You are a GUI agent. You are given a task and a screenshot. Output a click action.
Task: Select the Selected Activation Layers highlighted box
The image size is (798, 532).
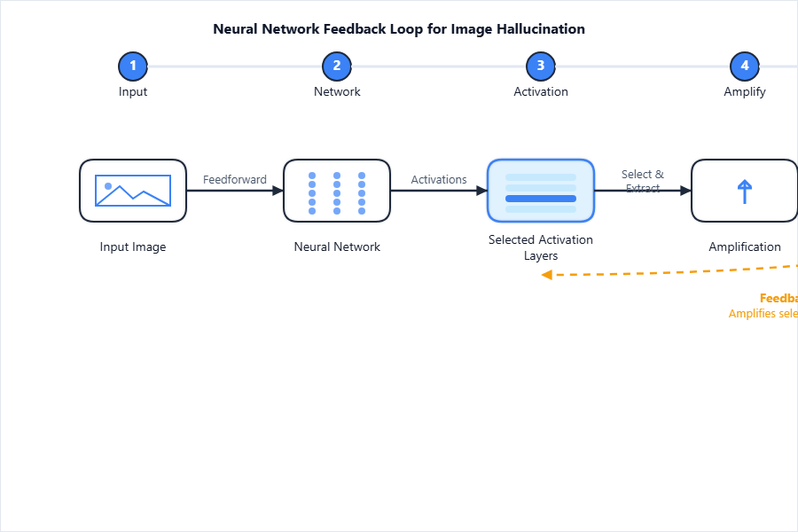(x=541, y=191)
